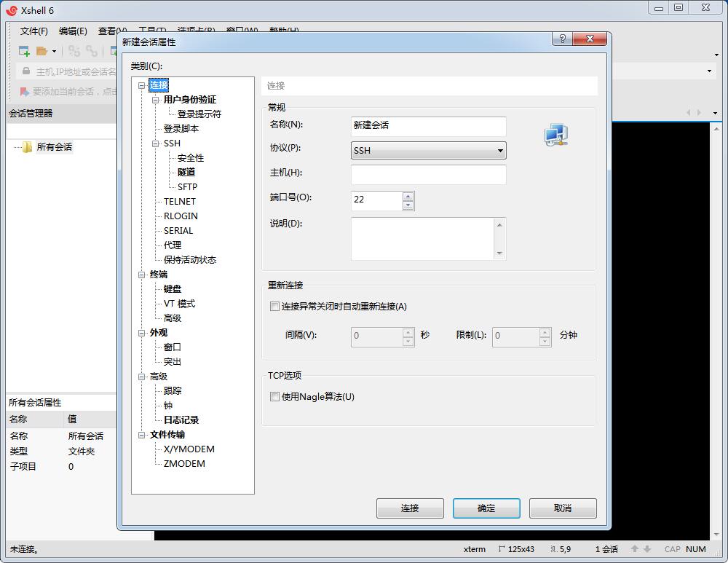
Task: Select 登录脚本 in category tree
Action: coord(181,129)
